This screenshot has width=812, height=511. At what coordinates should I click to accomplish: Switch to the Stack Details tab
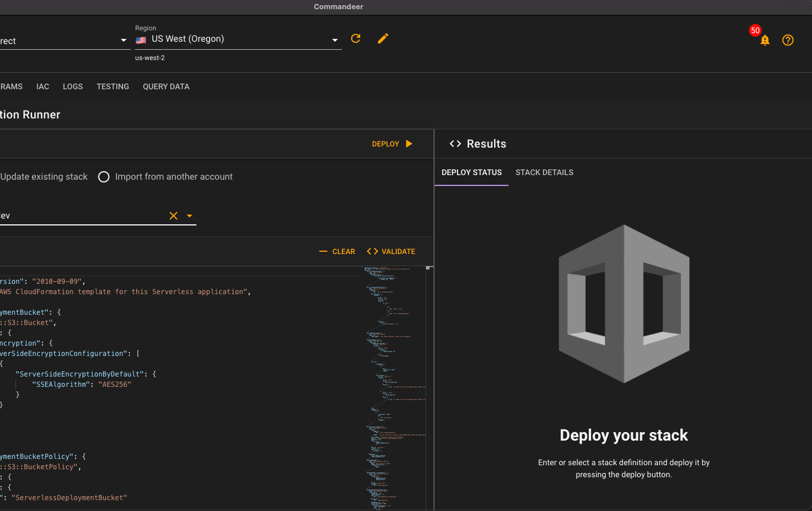pyautogui.click(x=544, y=172)
